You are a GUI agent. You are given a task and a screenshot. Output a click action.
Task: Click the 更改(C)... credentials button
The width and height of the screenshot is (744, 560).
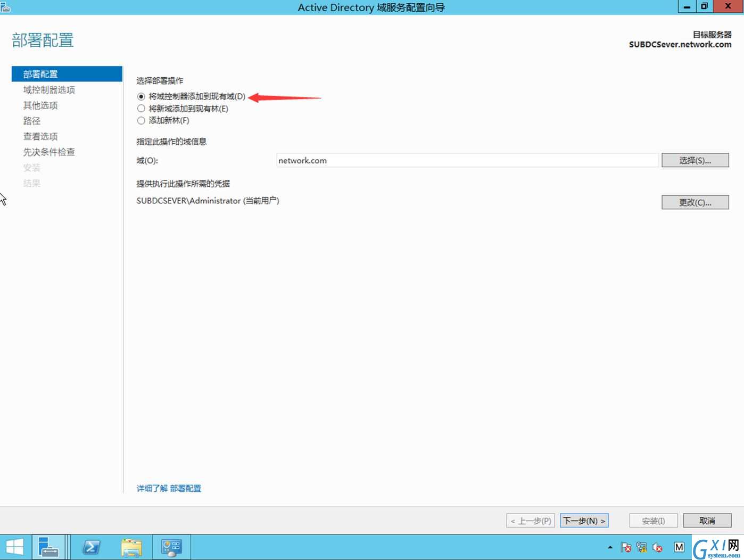695,202
